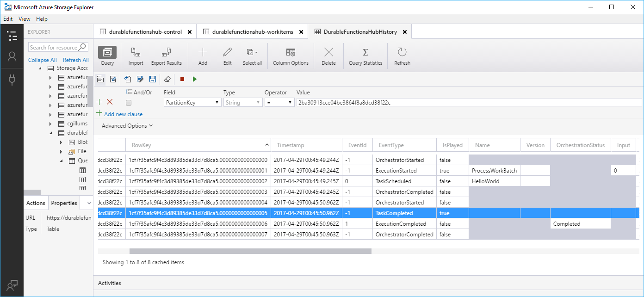This screenshot has width=644, height=297.
Task: Clear the query using the eraser icon
Action: tap(167, 79)
